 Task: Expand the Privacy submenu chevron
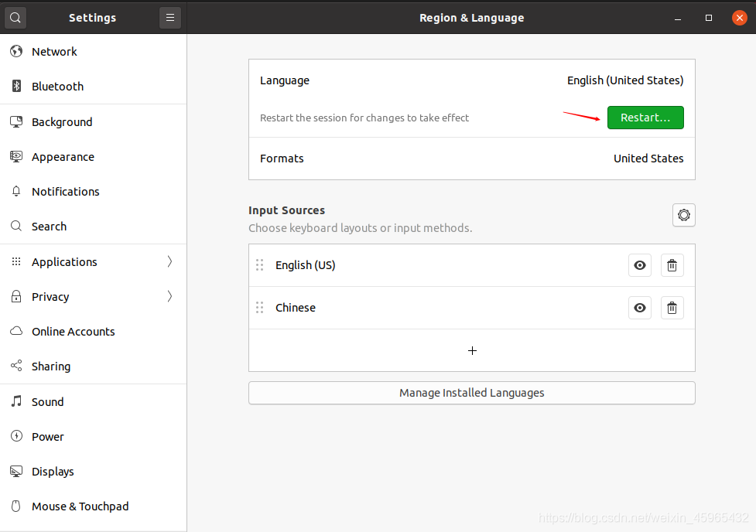pos(169,297)
